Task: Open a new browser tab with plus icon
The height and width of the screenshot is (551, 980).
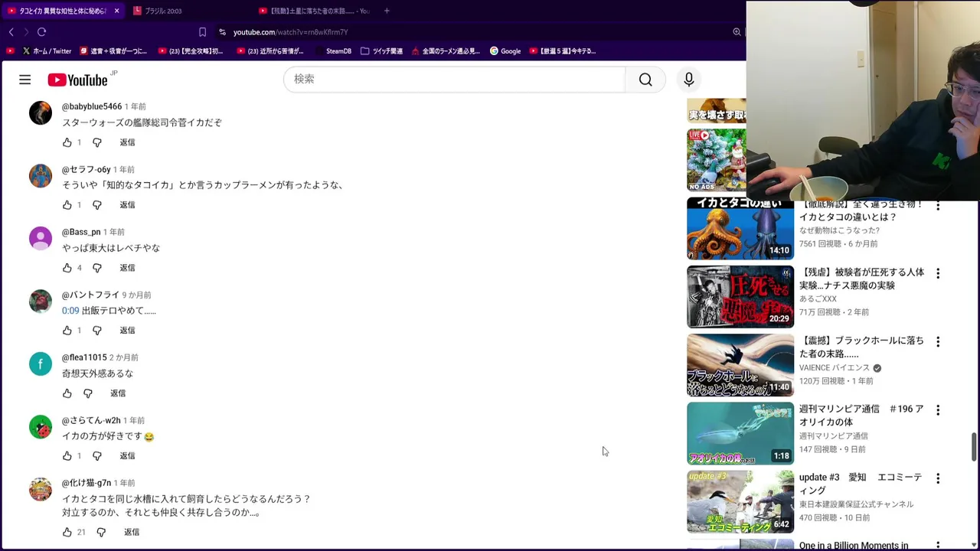Action: click(x=387, y=11)
